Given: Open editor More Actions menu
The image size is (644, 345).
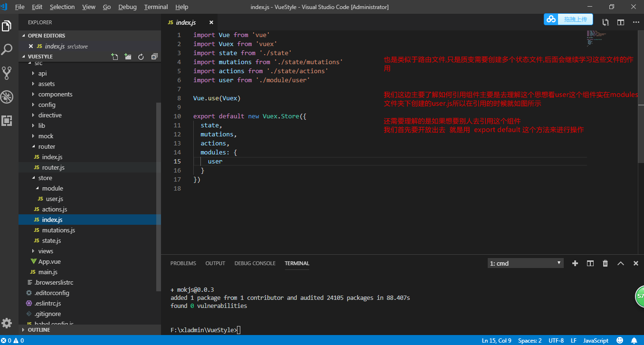Looking at the screenshot, I should click(x=635, y=22).
